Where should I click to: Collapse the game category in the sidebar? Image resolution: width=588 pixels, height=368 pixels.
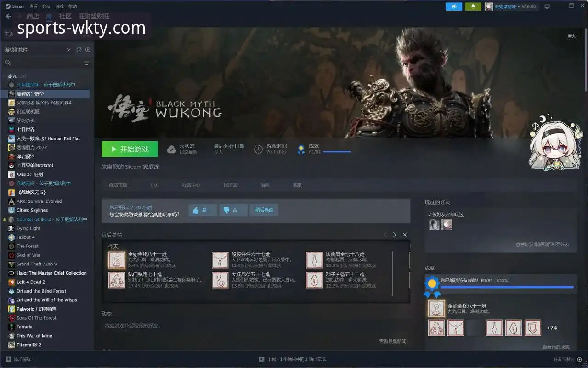coord(4,76)
